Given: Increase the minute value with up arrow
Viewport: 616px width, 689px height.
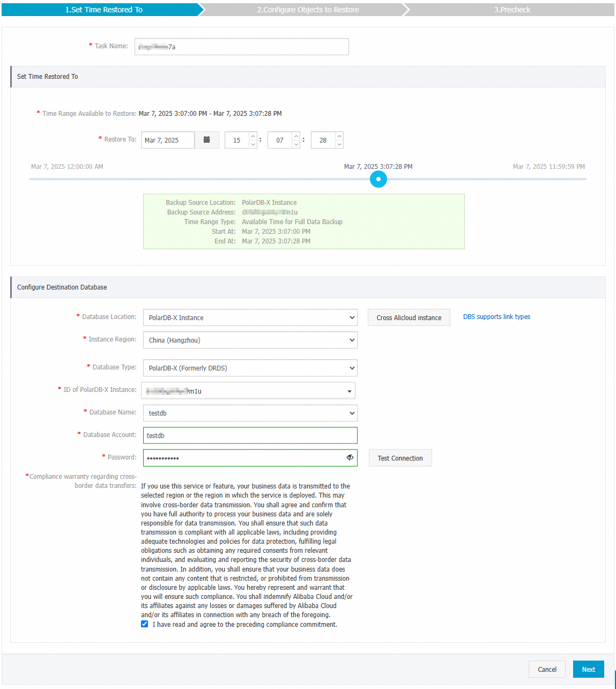Looking at the screenshot, I should (x=296, y=136).
